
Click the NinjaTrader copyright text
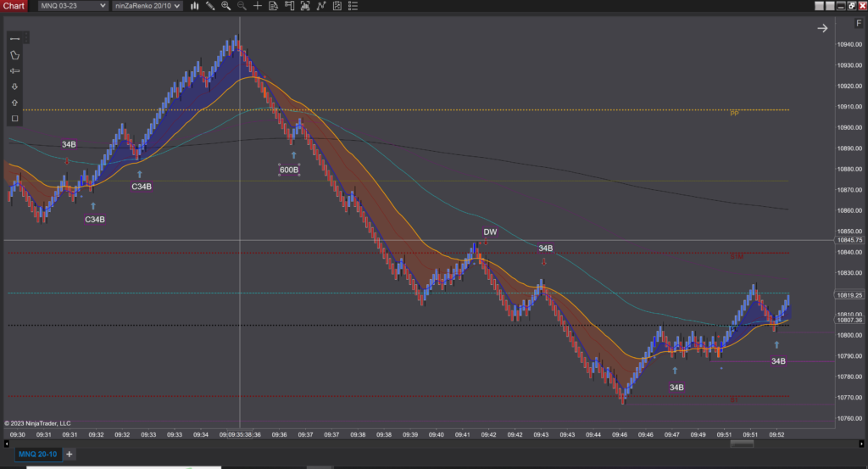pos(37,423)
